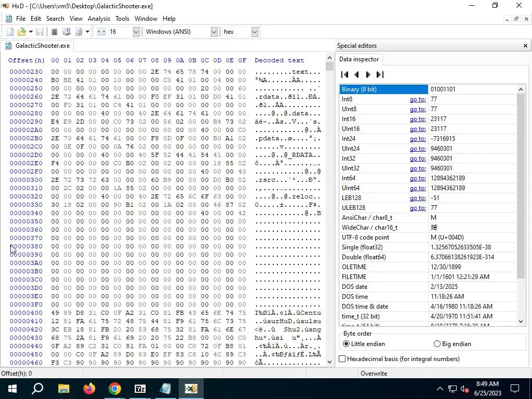Open the hex offset base dropdown
This screenshot has height=399, width=532.
[255, 32]
